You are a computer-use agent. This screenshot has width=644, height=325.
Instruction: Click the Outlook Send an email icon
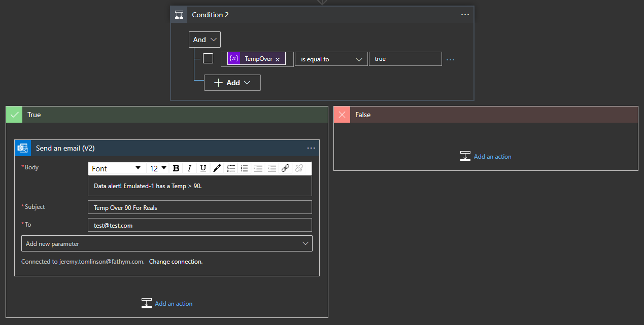(23, 148)
